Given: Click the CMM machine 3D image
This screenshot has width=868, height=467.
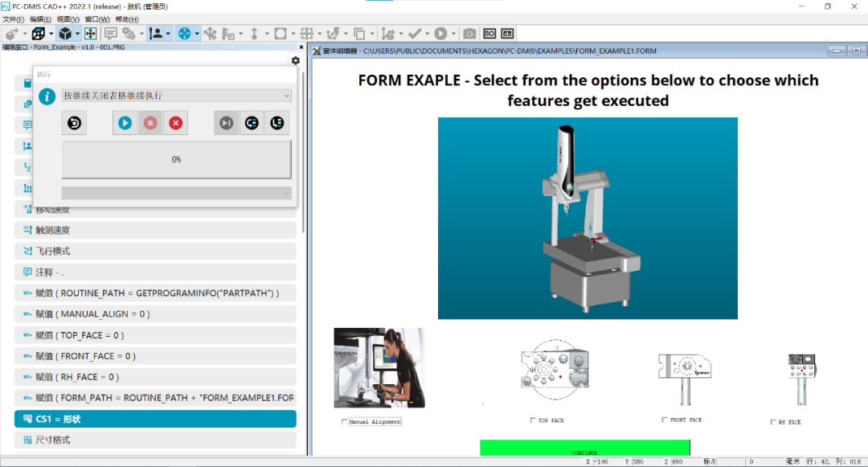Looking at the screenshot, I should tap(588, 218).
